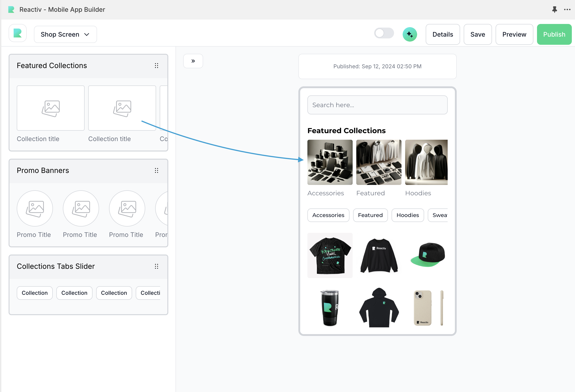Click the Search here input field
The width and height of the screenshot is (575, 392).
coord(377,105)
